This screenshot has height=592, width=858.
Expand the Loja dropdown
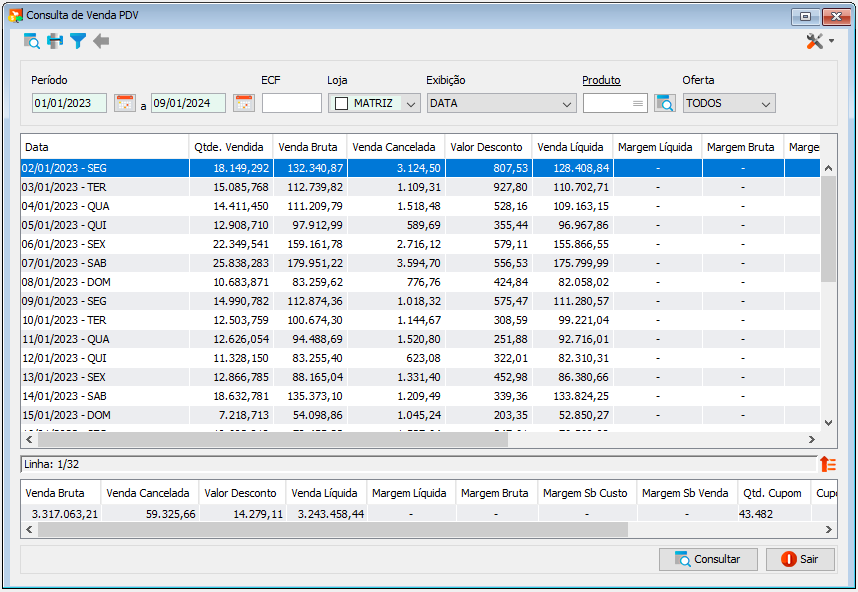(x=411, y=103)
